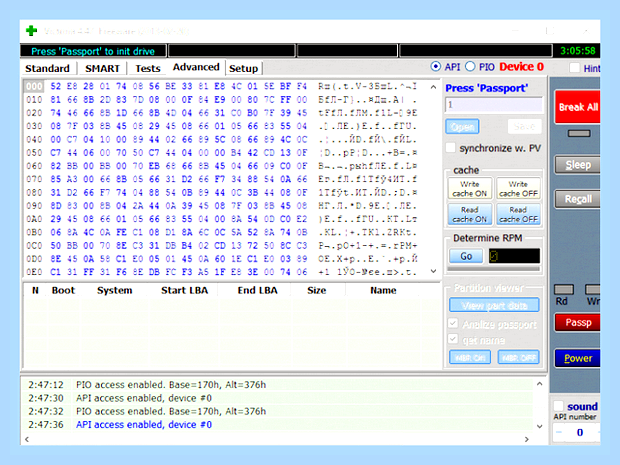This screenshot has width=620, height=465.
Task: Decrease API number with minus stepper
Action: [x=559, y=432]
